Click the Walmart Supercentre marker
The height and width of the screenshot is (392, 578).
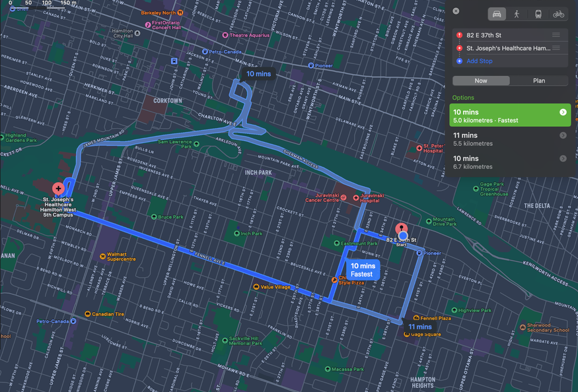(102, 257)
